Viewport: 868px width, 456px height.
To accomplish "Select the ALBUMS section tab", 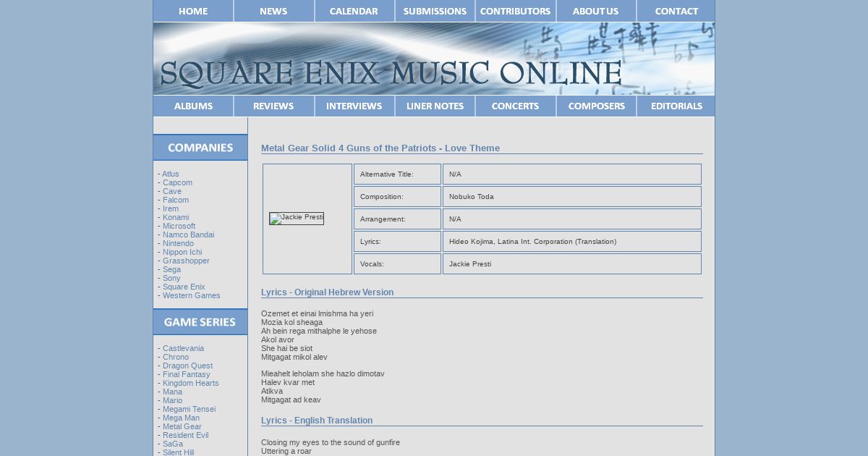I will (193, 106).
